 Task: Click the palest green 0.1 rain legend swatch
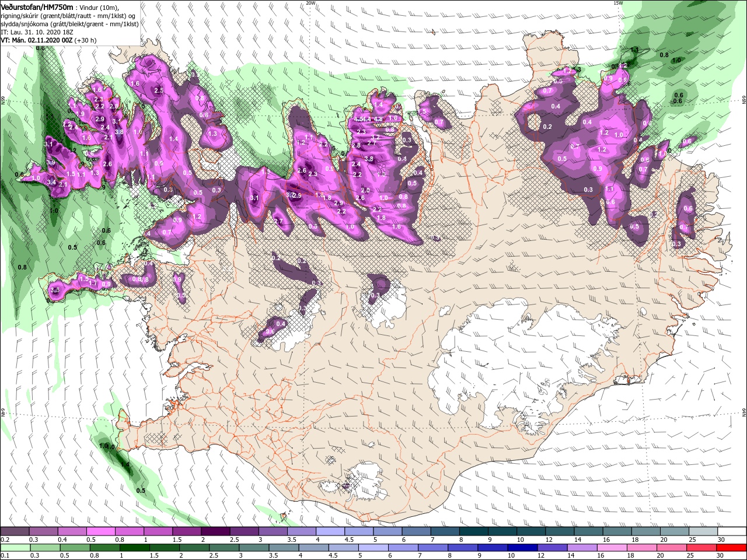(15, 548)
